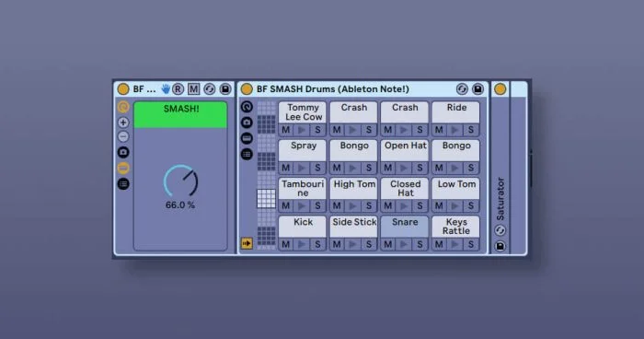This screenshot has width=644, height=339.
Task: Show devices list icon in BF rack
Action: point(123,184)
